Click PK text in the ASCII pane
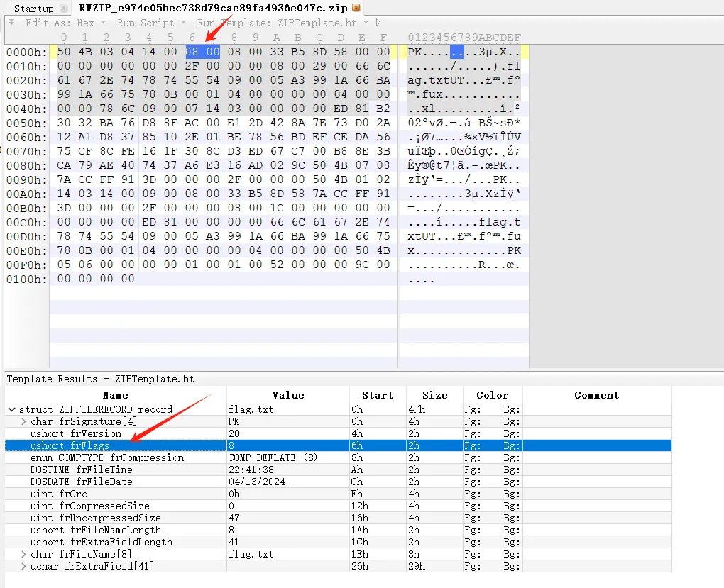The image size is (724, 588). pos(415,52)
